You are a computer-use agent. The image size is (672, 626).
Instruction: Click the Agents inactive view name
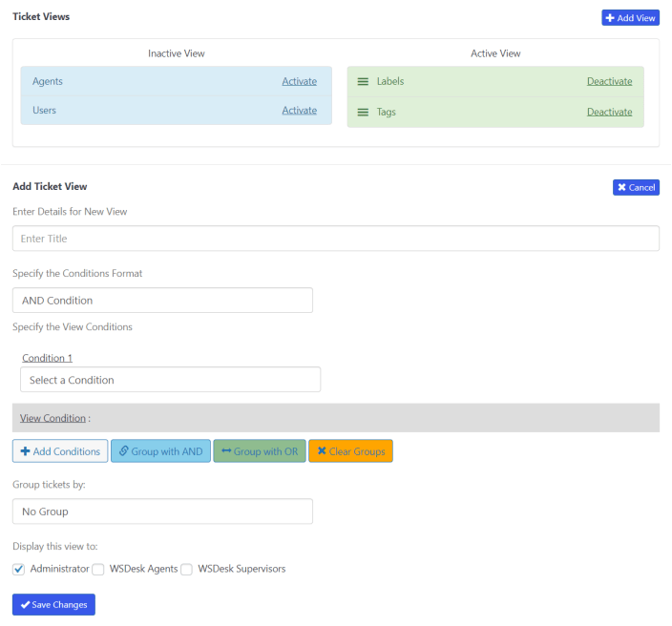(x=48, y=81)
